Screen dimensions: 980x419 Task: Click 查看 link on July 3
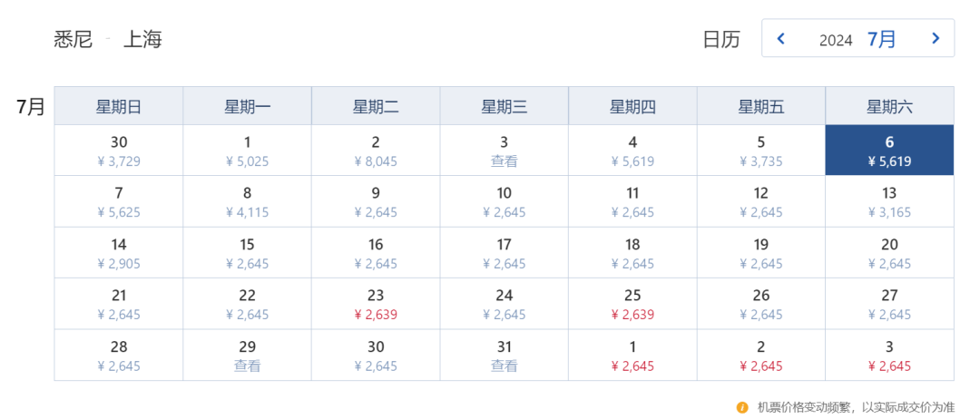(504, 161)
